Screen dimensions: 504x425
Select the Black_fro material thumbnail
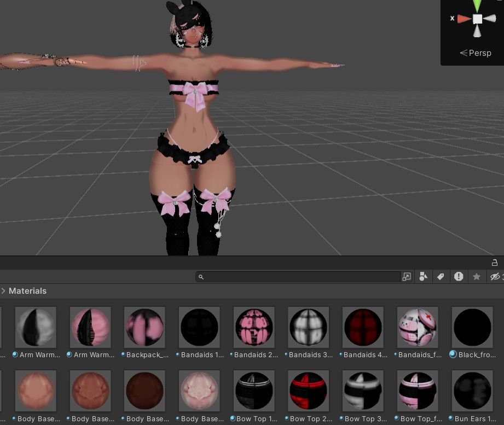point(472,327)
